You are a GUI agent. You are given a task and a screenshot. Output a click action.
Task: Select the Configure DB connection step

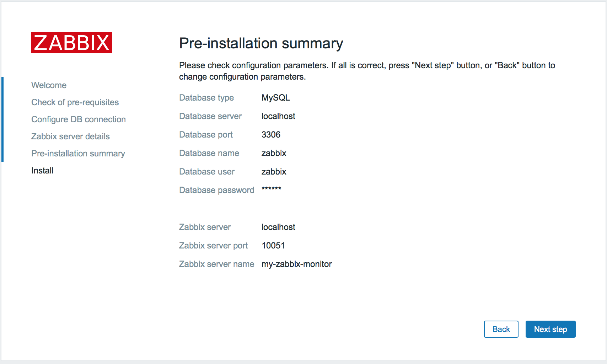click(79, 119)
